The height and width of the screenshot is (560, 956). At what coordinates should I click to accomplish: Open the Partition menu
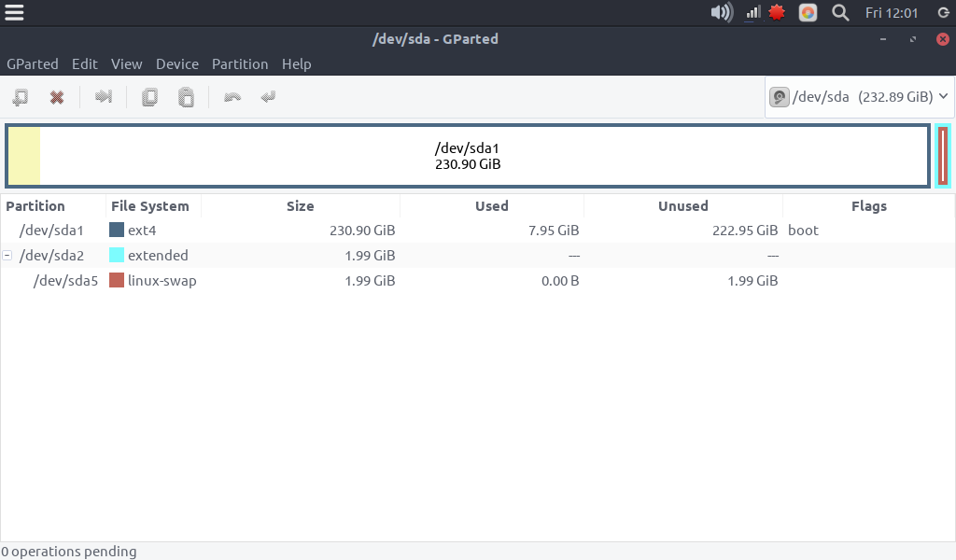240,64
